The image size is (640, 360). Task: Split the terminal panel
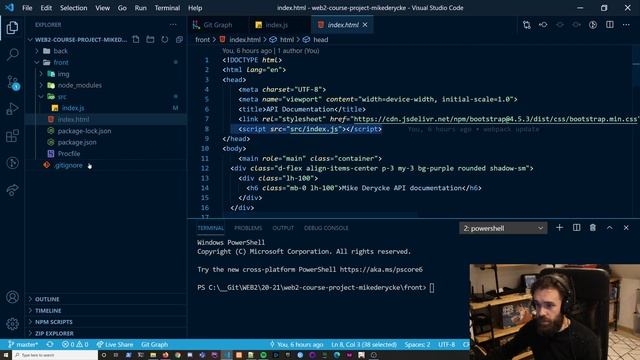[576, 228]
